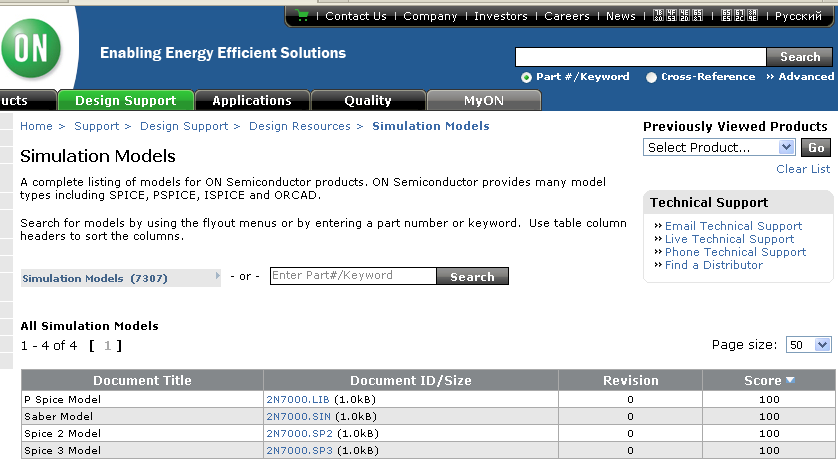Open the Page size dropdown
The width and height of the screenshot is (838, 467).
(x=808, y=345)
